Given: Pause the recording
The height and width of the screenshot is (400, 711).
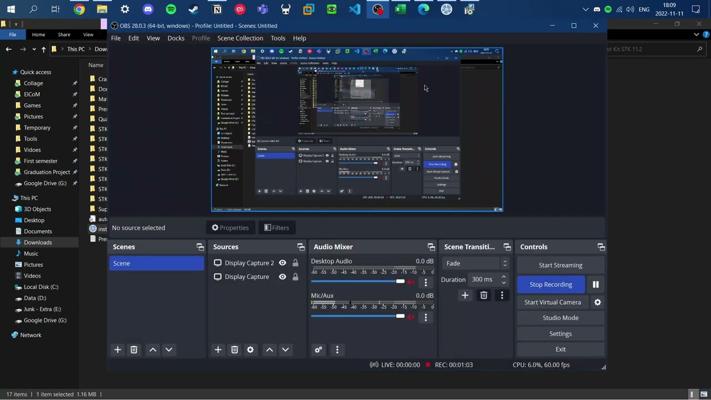Looking at the screenshot, I should (x=596, y=284).
